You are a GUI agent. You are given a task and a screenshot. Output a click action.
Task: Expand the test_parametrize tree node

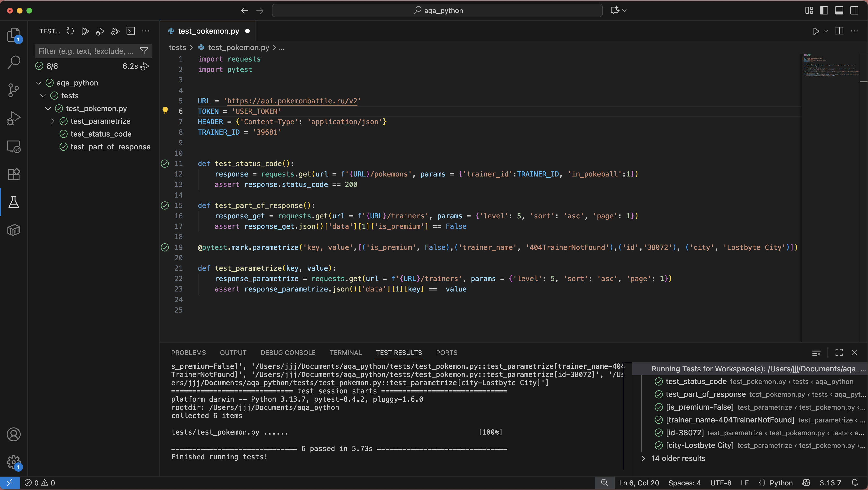point(53,121)
